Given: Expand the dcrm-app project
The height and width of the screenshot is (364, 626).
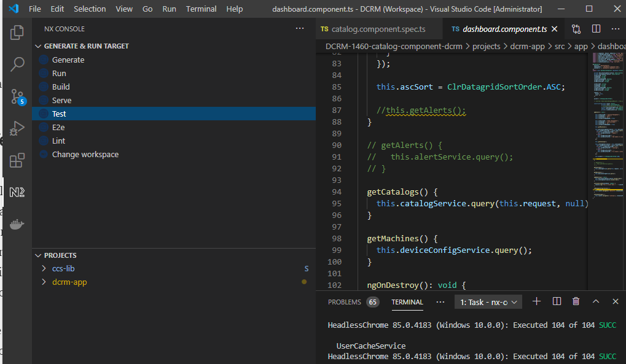Looking at the screenshot, I should (44, 282).
